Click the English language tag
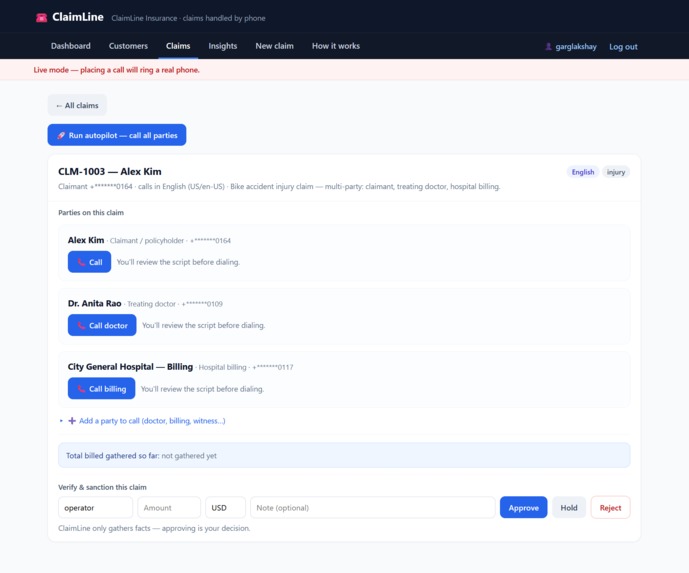The height and width of the screenshot is (573, 689). pyautogui.click(x=583, y=172)
